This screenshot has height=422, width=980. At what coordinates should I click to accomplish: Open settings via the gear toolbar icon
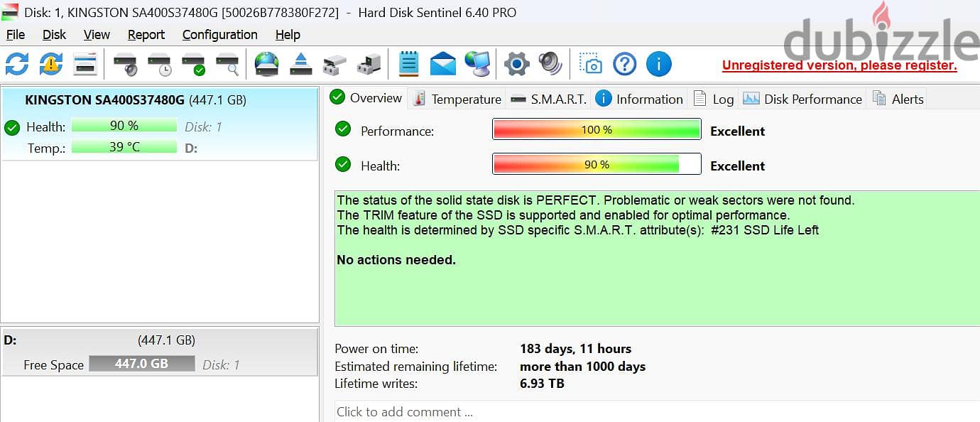[517, 65]
